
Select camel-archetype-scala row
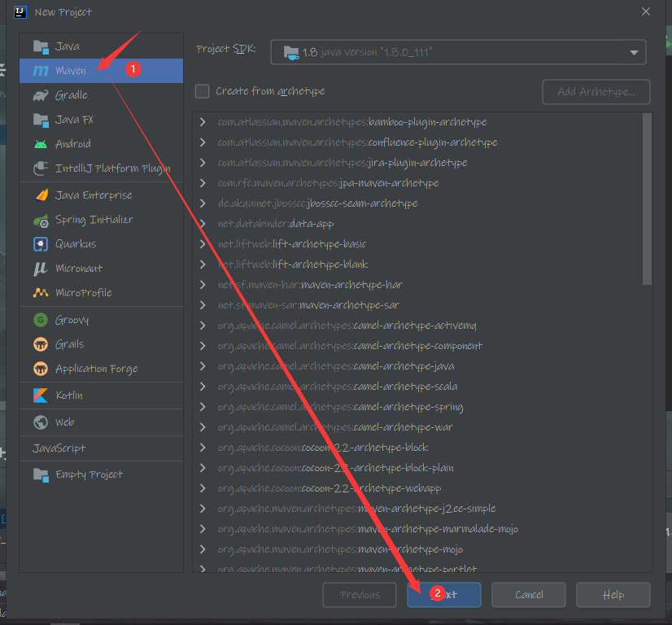coord(418,387)
